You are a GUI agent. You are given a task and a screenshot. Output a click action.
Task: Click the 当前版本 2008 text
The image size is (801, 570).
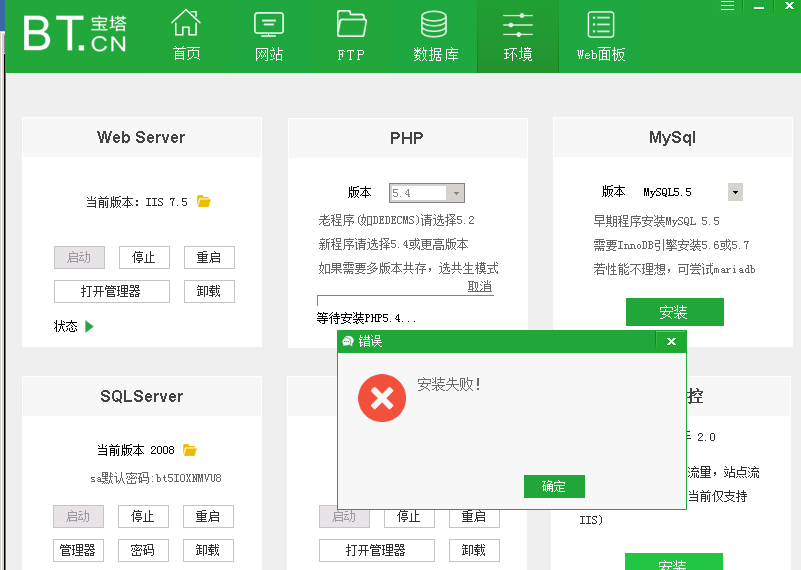pos(136,450)
